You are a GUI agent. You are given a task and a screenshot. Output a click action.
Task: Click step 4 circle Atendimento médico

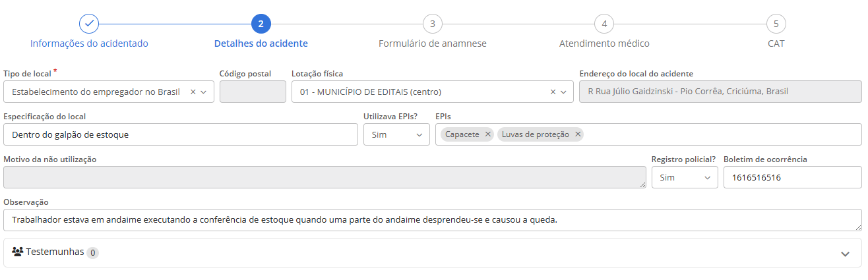tap(604, 24)
